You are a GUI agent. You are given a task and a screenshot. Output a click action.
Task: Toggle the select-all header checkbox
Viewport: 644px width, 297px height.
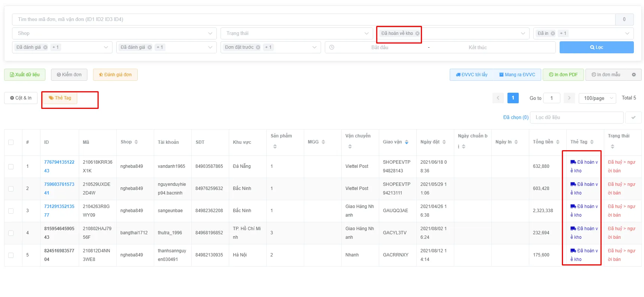11,142
